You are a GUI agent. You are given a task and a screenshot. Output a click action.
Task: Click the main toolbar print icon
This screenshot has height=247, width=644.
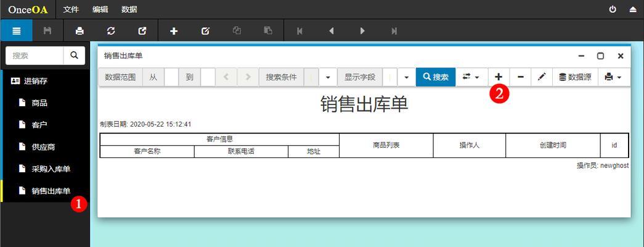(79, 31)
